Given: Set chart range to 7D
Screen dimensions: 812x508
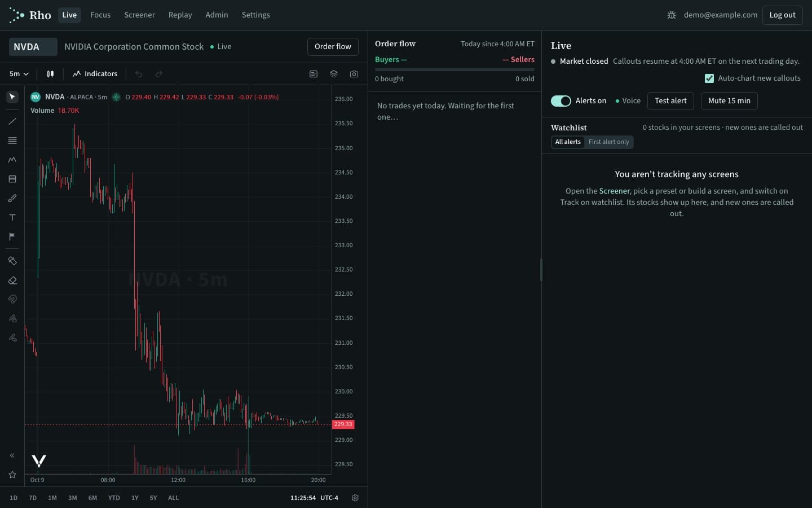Looking at the screenshot, I should (x=33, y=498).
